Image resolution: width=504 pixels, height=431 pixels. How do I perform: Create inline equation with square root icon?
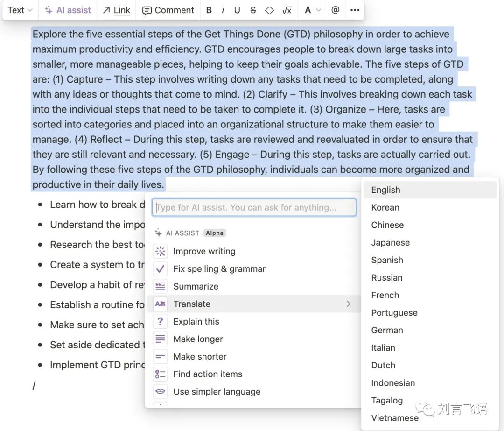coord(287,10)
